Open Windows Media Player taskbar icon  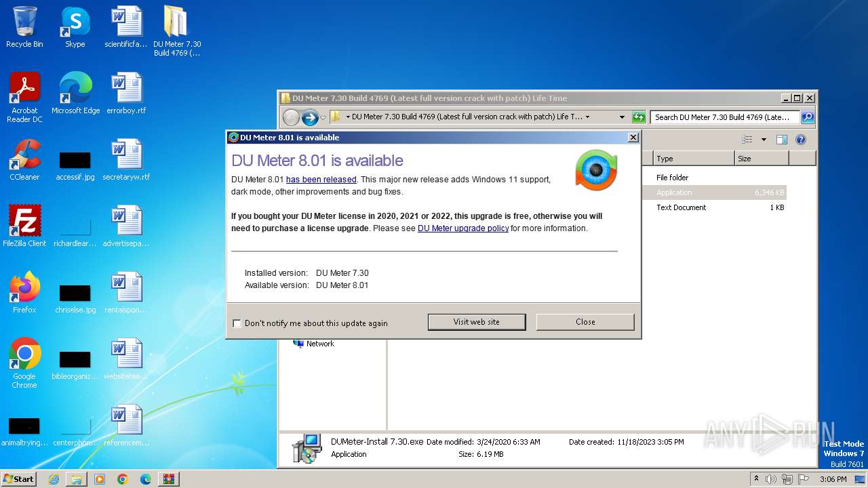click(x=100, y=479)
